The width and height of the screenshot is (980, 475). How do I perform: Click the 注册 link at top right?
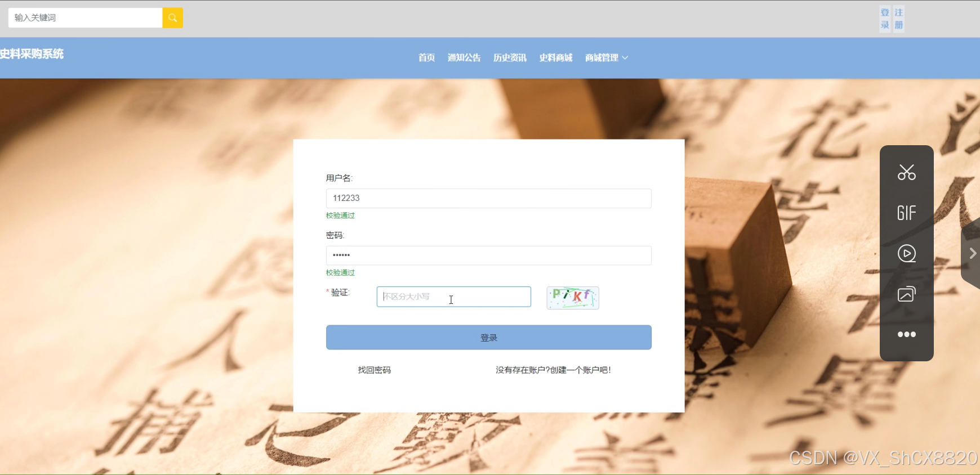tap(899, 19)
